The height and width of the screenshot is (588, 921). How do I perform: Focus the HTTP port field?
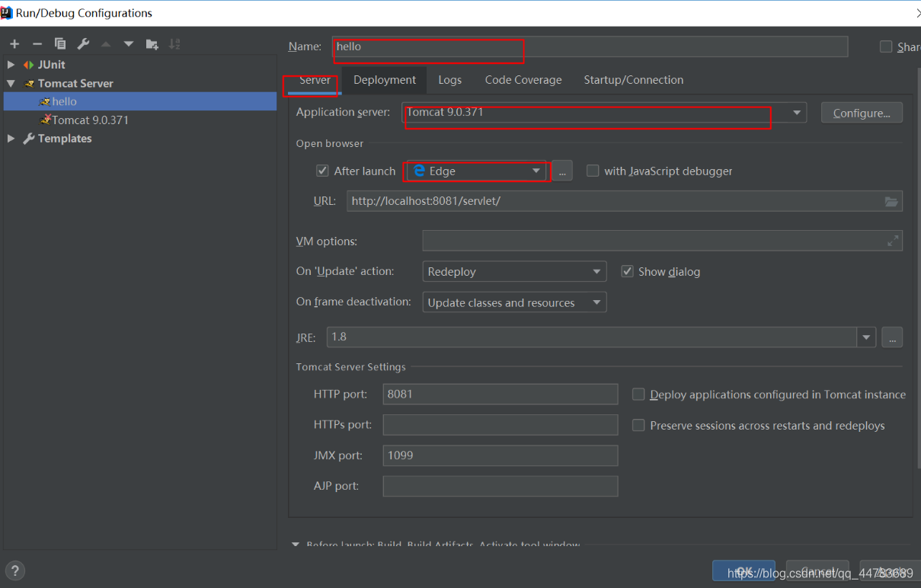(x=500, y=394)
